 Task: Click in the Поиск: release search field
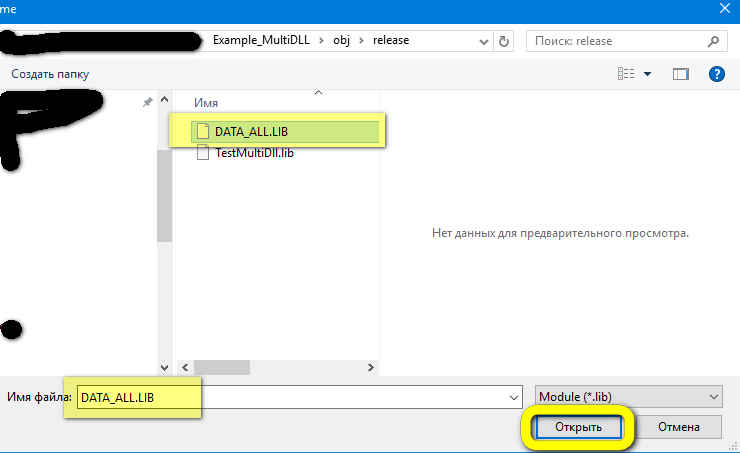(x=615, y=41)
